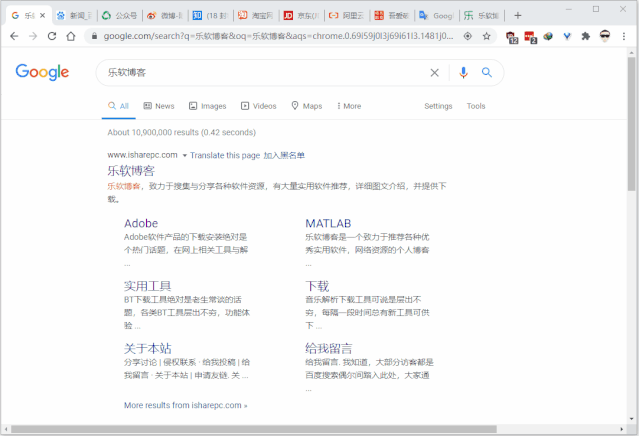Clear the search box with the X icon

[x=435, y=73]
